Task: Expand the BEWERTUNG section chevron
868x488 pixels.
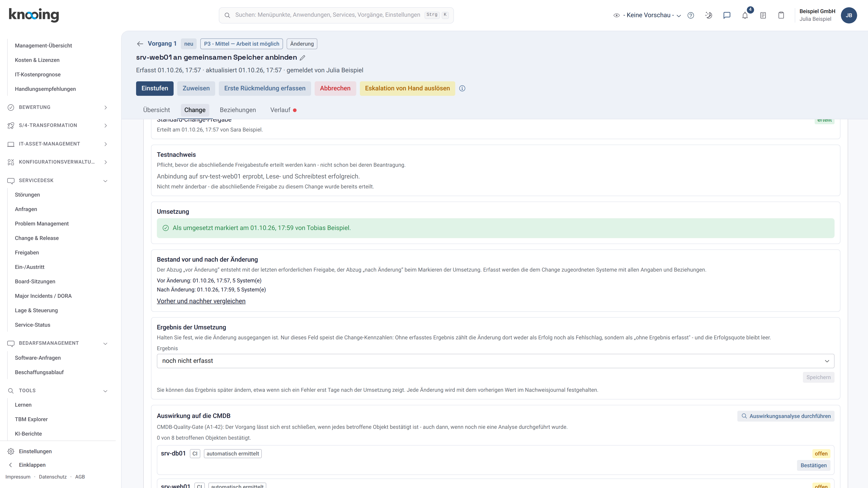Action: pyautogui.click(x=106, y=108)
